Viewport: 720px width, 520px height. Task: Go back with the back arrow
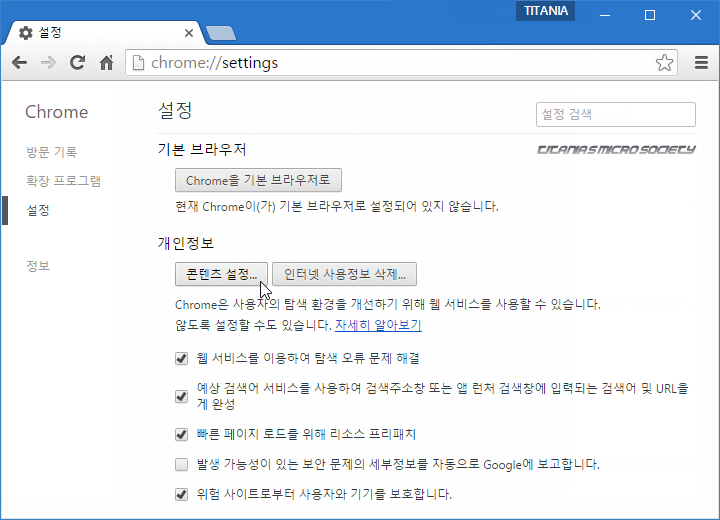click(19, 62)
